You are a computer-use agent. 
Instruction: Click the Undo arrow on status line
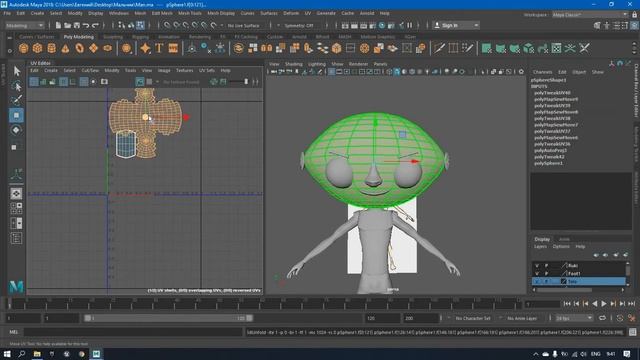click(x=86, y=25)
